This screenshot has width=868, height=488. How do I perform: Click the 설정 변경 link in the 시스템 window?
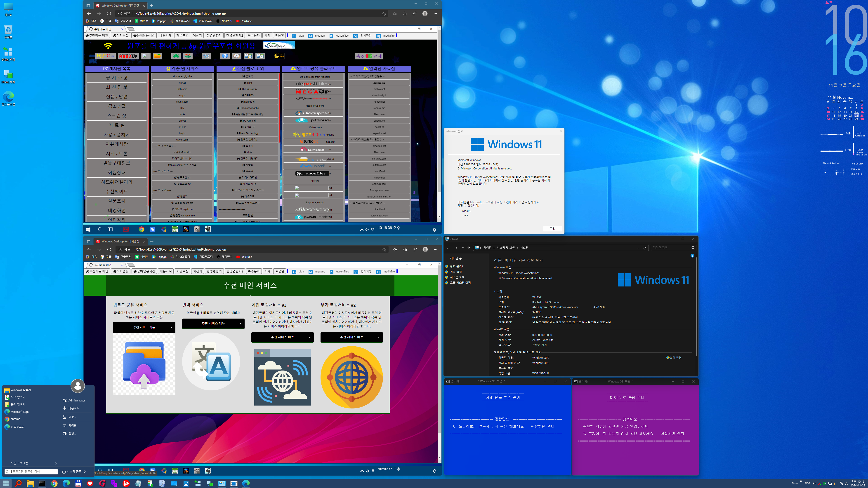tap(674, 358)
